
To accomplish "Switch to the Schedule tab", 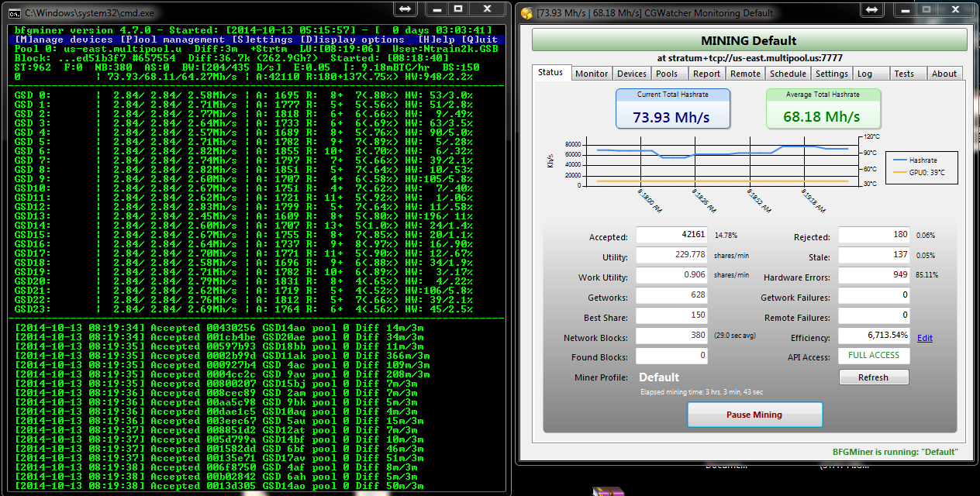I will click(788, 74).
